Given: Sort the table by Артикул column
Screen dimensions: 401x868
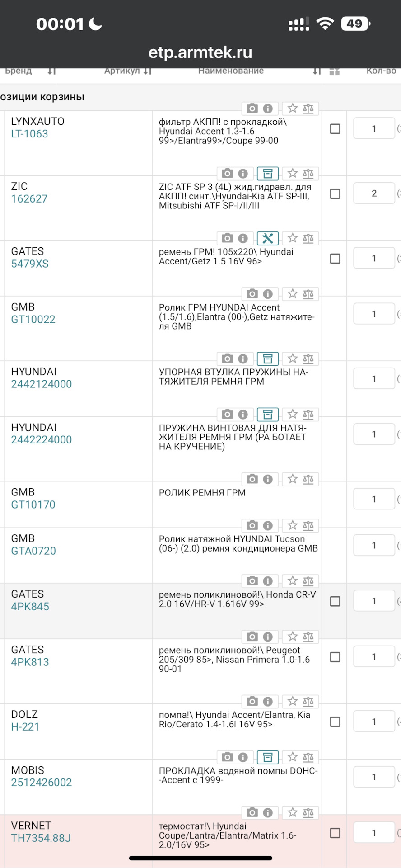Looking at the screenshot, I should [148, 71].
